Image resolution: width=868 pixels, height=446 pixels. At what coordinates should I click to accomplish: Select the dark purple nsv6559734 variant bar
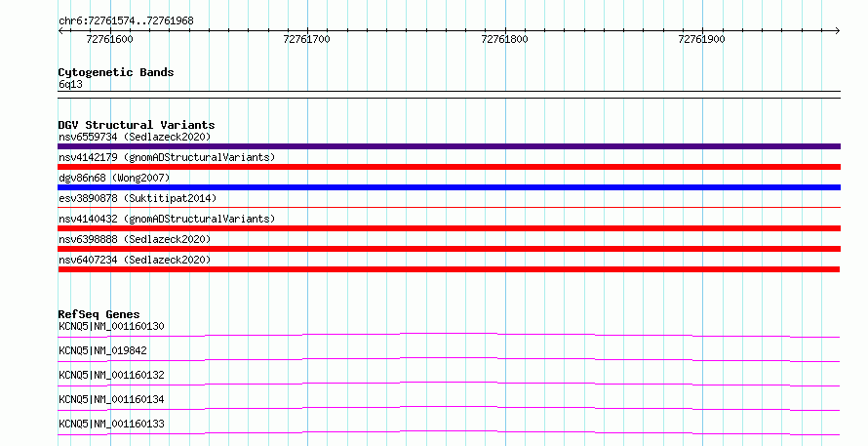click(449, 146)
